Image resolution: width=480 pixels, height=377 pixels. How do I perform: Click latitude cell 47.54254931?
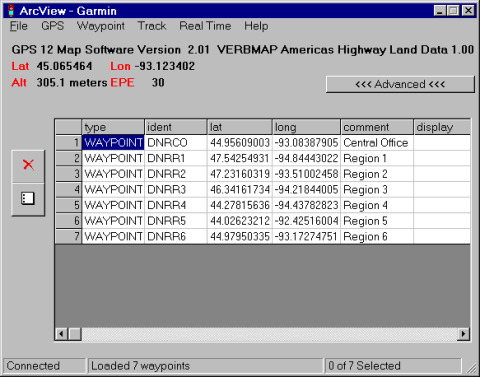240,158
